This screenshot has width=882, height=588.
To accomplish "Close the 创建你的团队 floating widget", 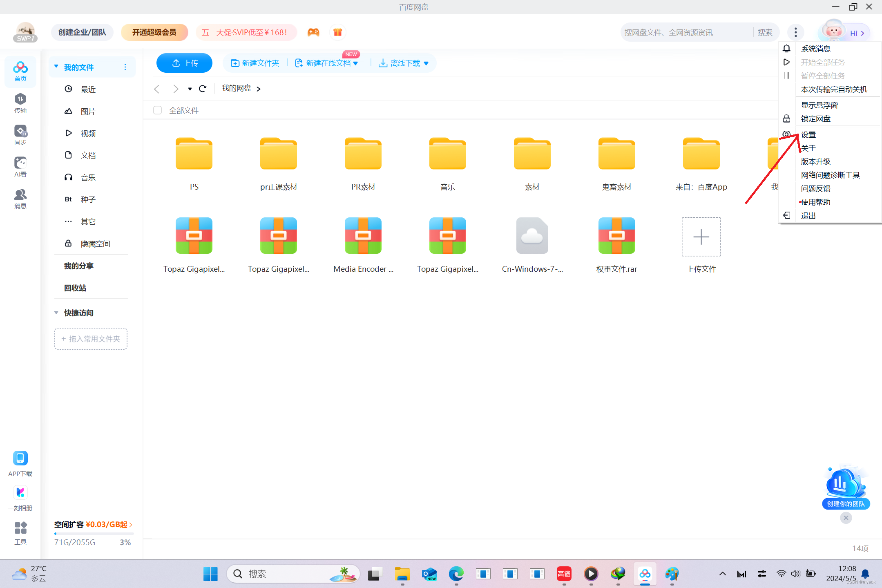I will tap(846, 518).
